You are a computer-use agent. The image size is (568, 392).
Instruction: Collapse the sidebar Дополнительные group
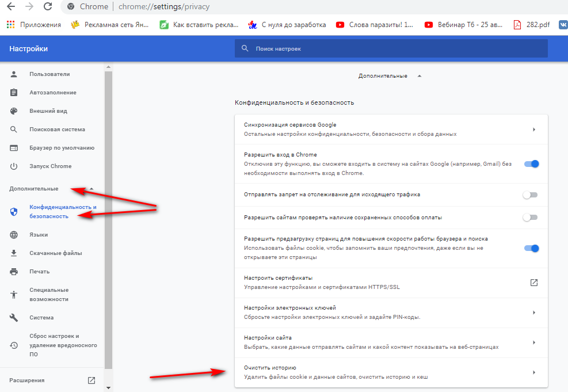(x=51, y=189)
